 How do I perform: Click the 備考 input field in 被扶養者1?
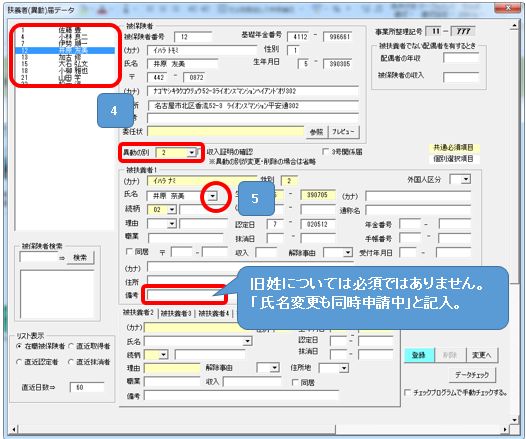pyautogui.click(x=184, y=295)
